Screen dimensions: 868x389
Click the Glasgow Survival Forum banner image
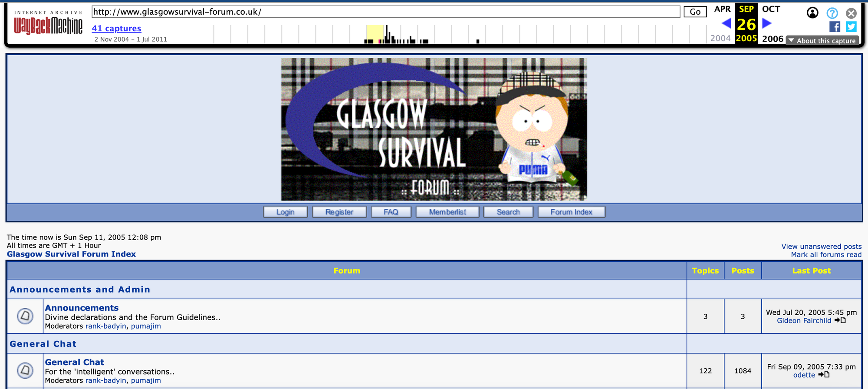pos(434,129)
